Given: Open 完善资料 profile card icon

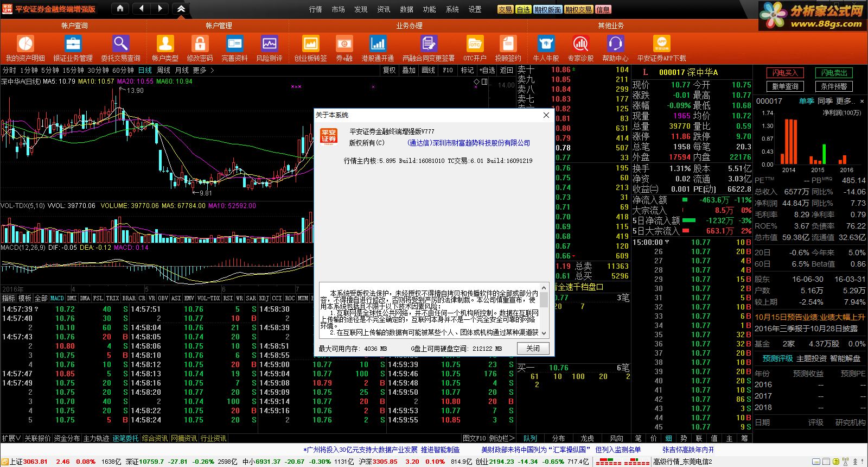Looking at the screenshot, I should [x=234, y=43].
